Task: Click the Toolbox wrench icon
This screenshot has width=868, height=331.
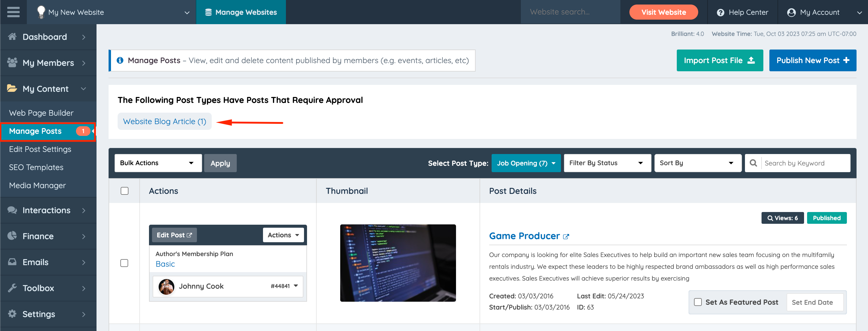Action: click(12, 288)
